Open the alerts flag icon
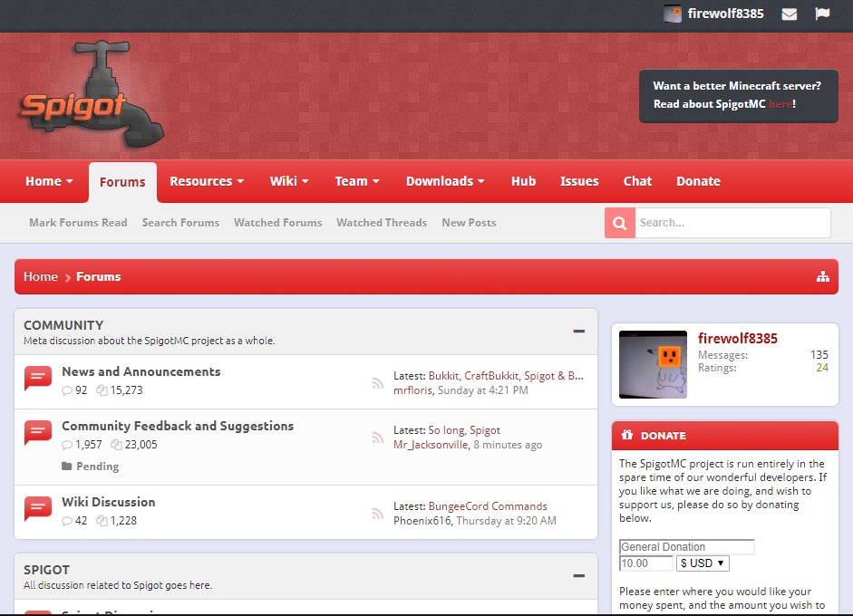The image size is (853, 616). pos(822,13)
